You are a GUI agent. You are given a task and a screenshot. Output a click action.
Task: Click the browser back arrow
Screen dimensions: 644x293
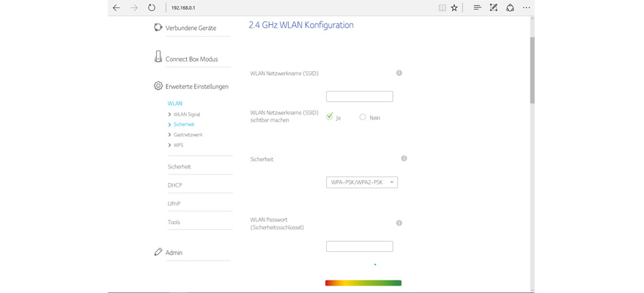[116, 8]
